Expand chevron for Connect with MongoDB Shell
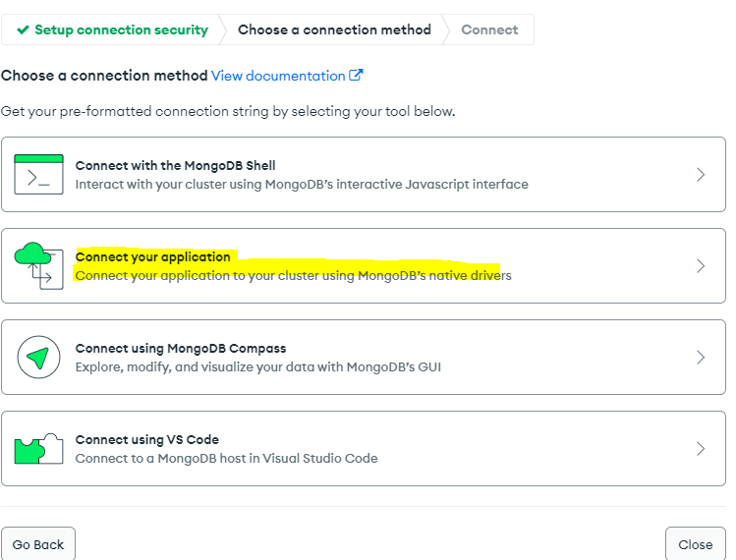736x560 pixels. pos(701,175)
